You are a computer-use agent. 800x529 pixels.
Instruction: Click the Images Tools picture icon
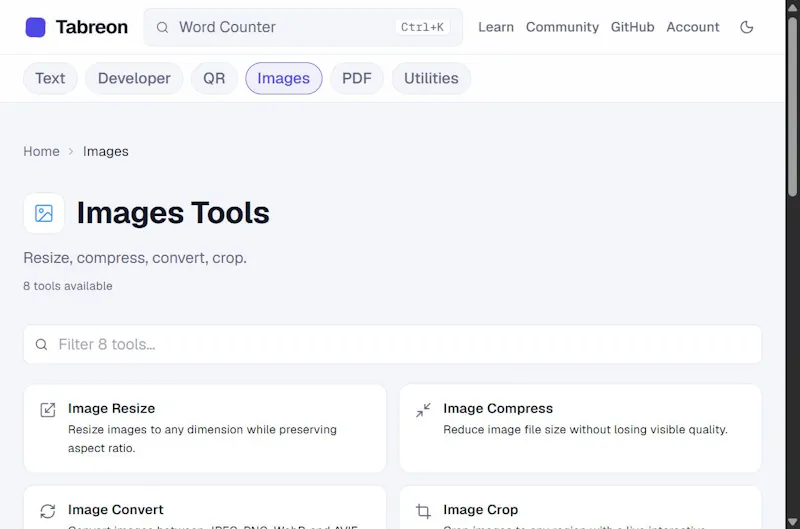coord(44,213)
